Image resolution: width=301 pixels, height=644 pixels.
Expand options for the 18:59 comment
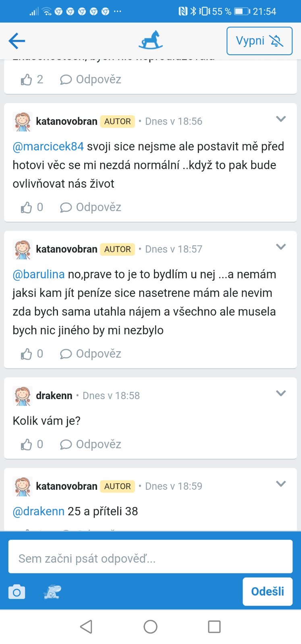(281, 484)
